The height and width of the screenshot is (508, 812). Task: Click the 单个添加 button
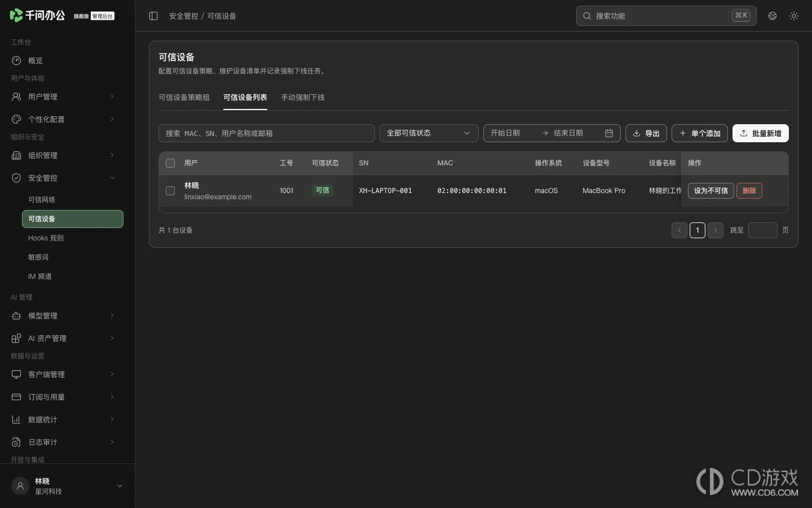(x=700, y=133)
